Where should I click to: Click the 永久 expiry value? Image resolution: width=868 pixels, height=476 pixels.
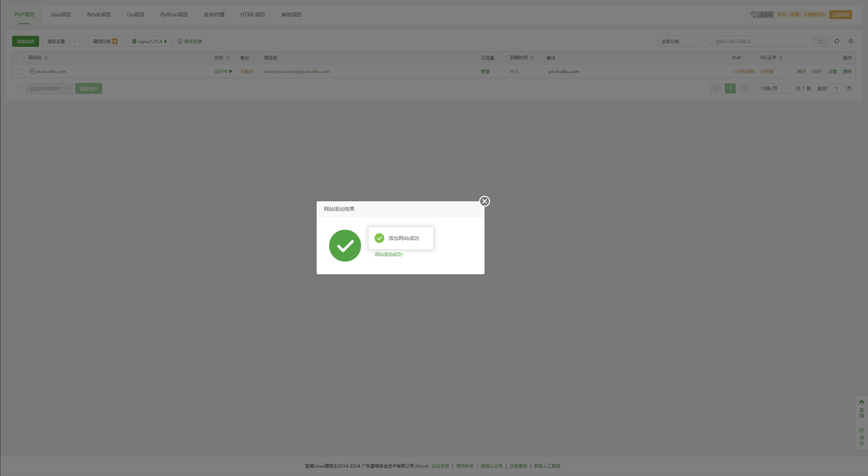point(514,71)
